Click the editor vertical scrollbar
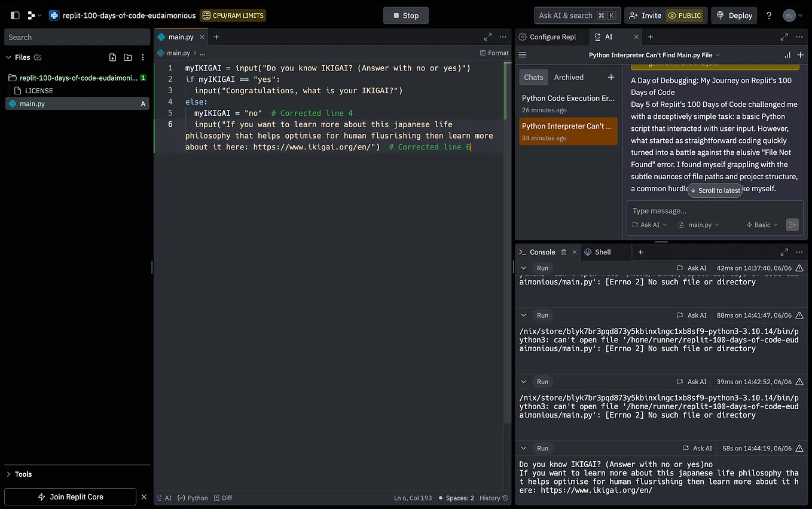 click(508, 239)
